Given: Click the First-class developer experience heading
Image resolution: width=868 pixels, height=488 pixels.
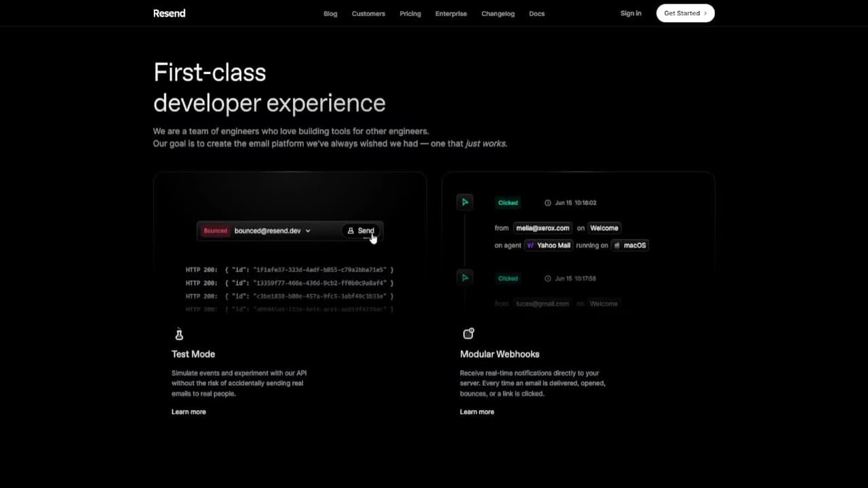Looking at the screenshot, I should point(269,88).
